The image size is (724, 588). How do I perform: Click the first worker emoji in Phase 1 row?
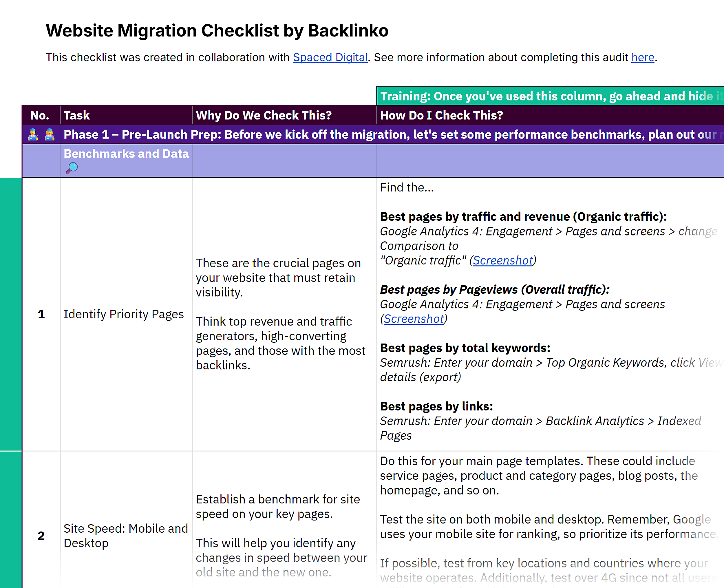tap(33, 134)
